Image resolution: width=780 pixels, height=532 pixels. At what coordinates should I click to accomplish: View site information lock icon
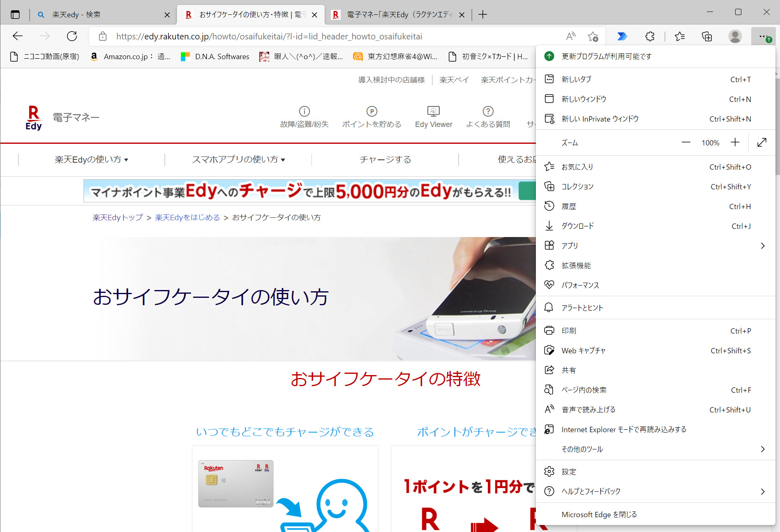coord(103,37)
